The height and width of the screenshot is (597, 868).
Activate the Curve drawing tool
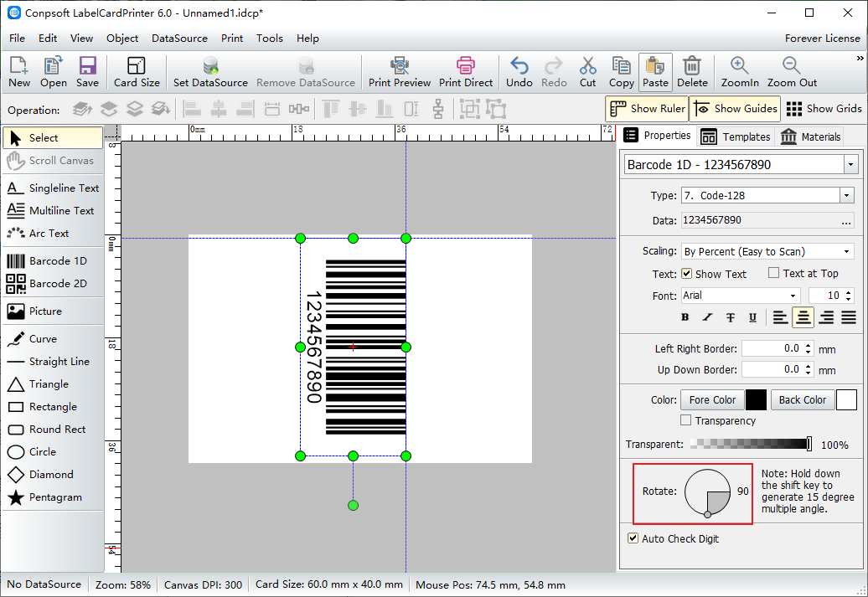tap(53, 338)
